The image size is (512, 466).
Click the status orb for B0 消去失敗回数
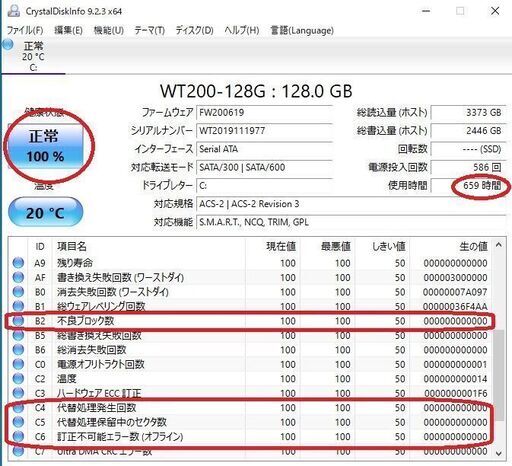pos(18,292)
